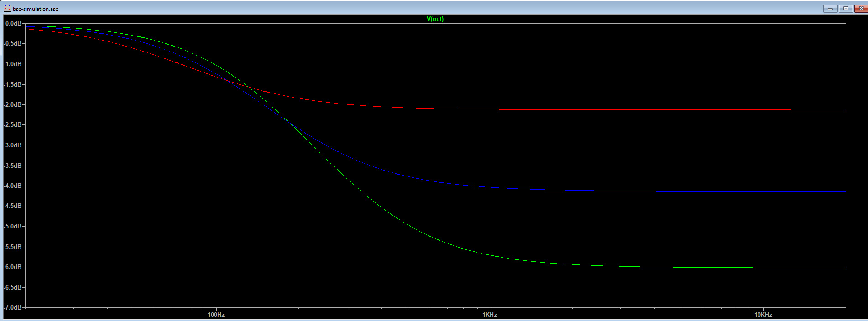
Task: Click the -5.5dB vertical axis label
Action: [x=13, y=247]
